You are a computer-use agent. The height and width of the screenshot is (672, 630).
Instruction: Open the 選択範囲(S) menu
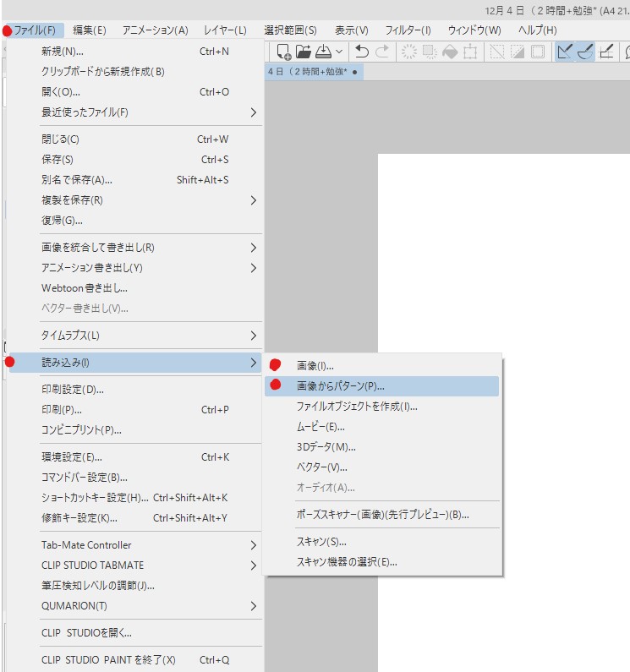(x=290, y=30)
